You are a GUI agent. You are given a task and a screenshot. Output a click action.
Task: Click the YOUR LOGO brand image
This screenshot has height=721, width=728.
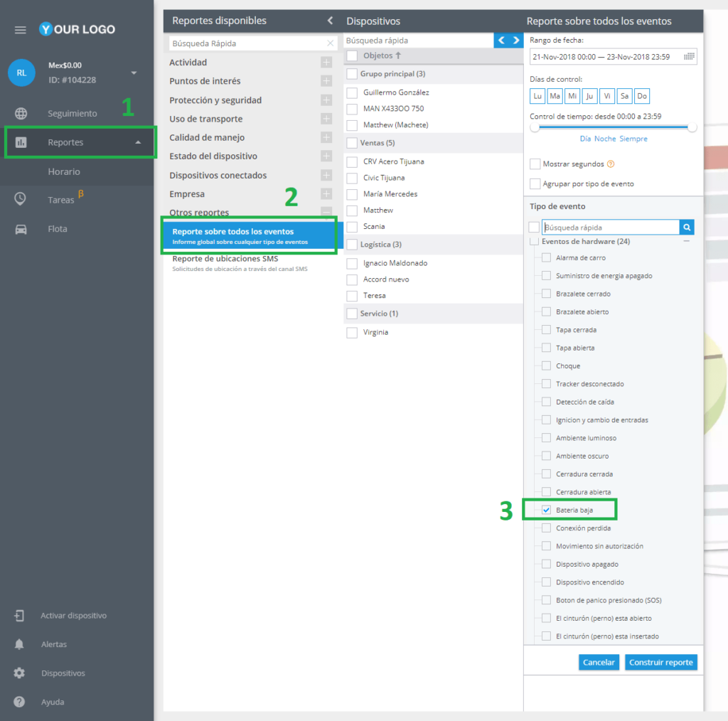(x=77, y=29)
